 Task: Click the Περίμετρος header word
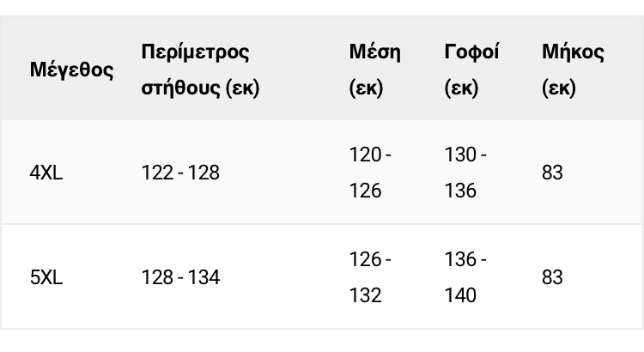[195, 52]
